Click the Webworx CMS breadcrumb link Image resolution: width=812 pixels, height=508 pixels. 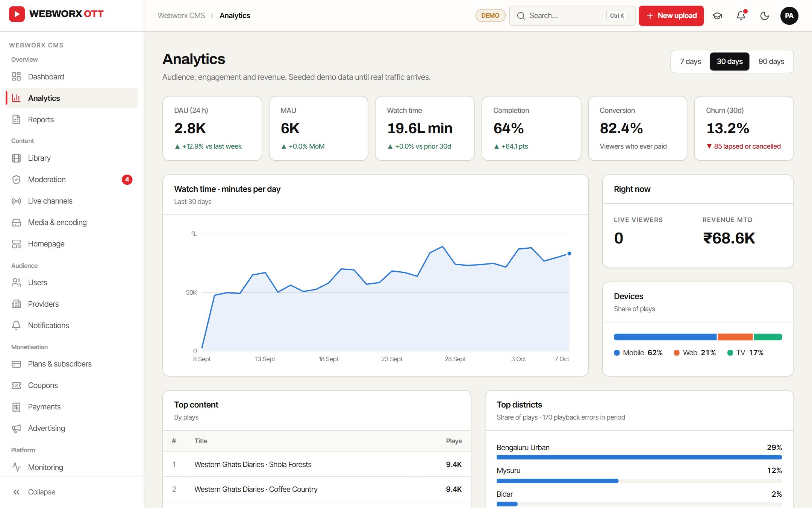[x=181, y=15]
